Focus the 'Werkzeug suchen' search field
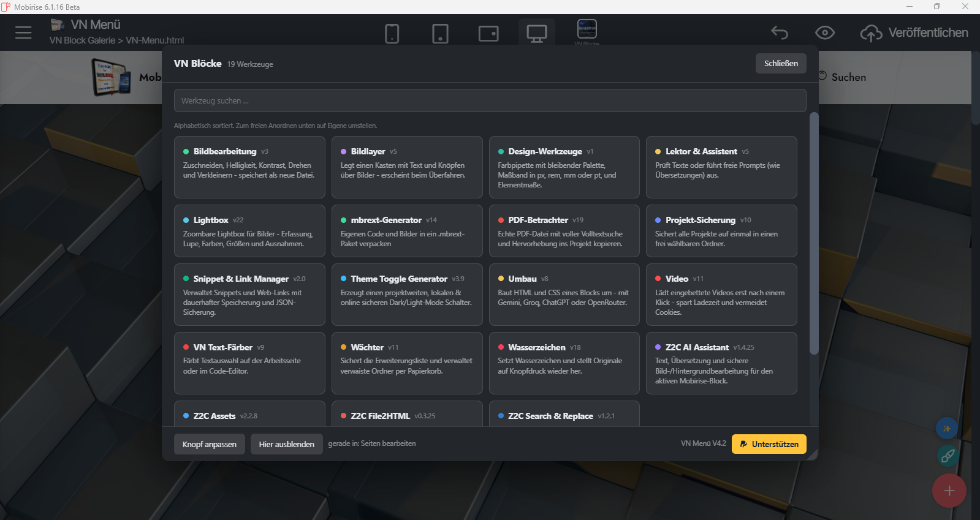This screenshot has height=520, width=980. click(490, 100)
